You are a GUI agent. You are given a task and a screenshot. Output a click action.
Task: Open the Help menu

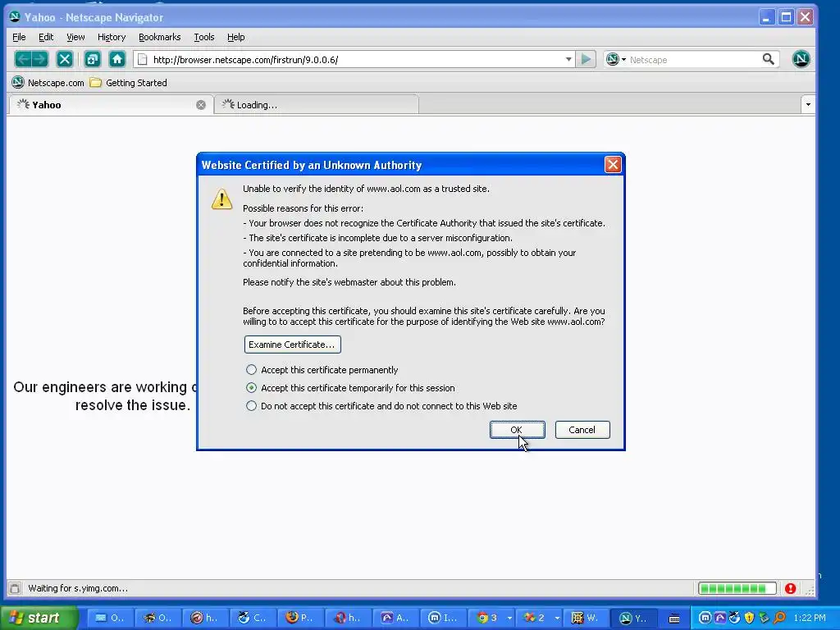[x=235, y=37]
